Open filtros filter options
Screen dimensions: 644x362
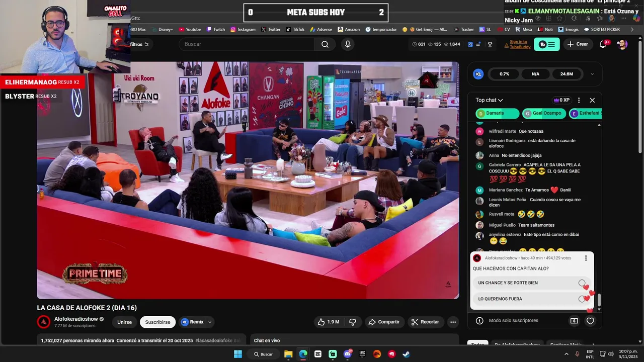pyautogui.click(x=139, y=44)
